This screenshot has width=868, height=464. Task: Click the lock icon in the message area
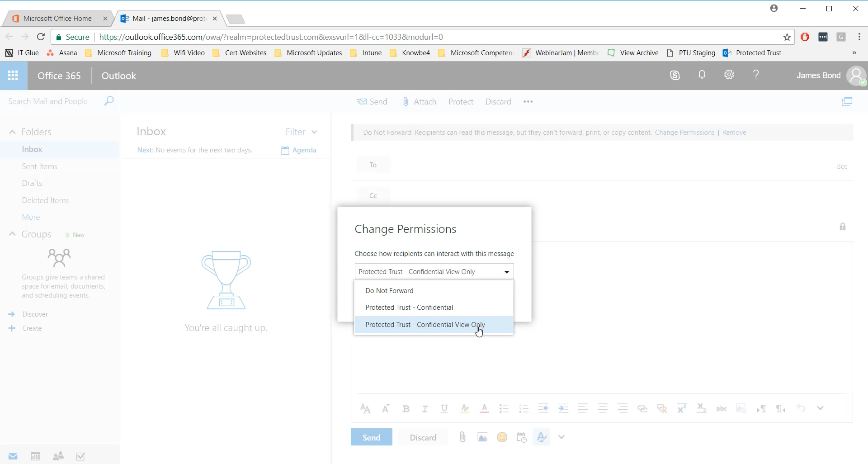843,227
